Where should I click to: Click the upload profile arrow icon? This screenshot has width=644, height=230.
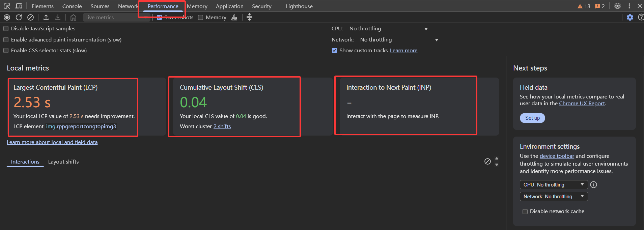point(46,17)
